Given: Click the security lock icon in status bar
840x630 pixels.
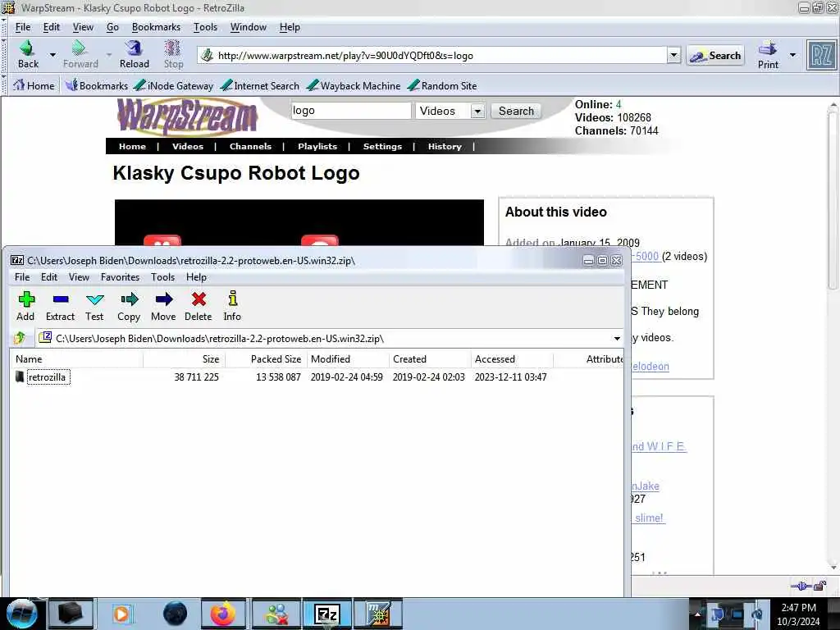Looking at the screenshot, I should pos(819,586).
